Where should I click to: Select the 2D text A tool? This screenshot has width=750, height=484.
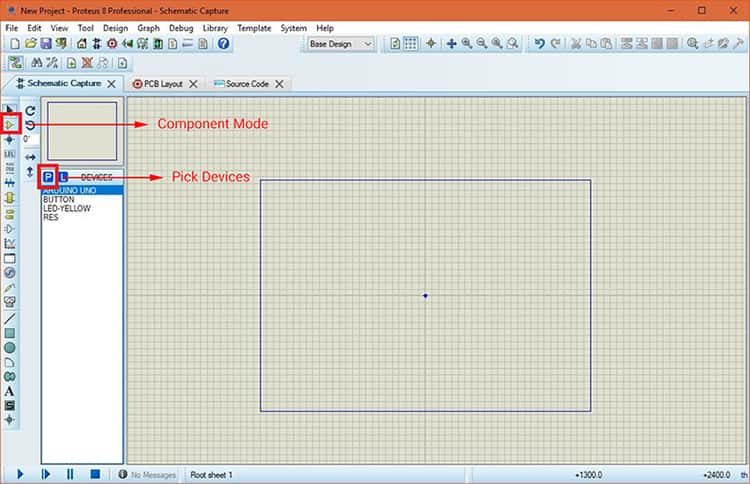tap(9, 391)
